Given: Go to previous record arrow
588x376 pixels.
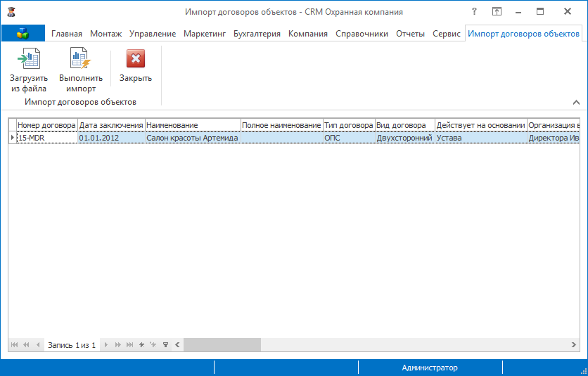Looking at the screenshot, I should 38,345.
